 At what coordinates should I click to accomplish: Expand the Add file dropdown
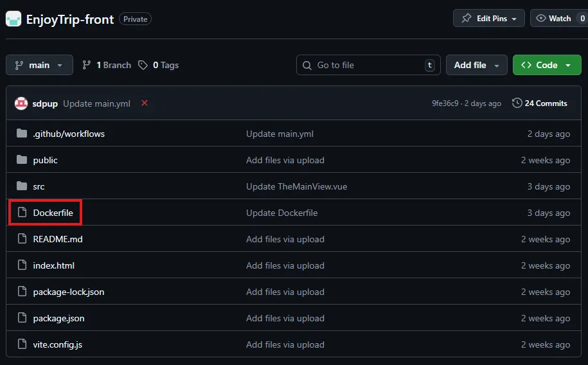pyautogui.click(x=477, y=65)
